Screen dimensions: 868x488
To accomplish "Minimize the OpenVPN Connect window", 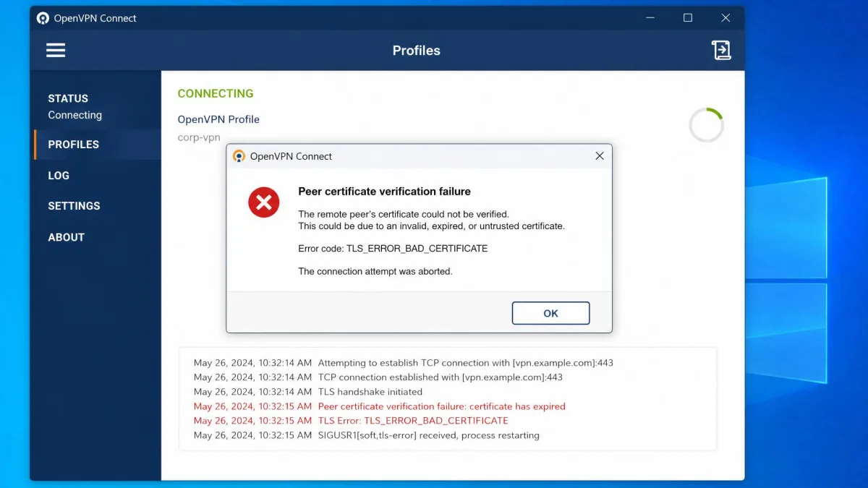I will click(x=650, y=18).
